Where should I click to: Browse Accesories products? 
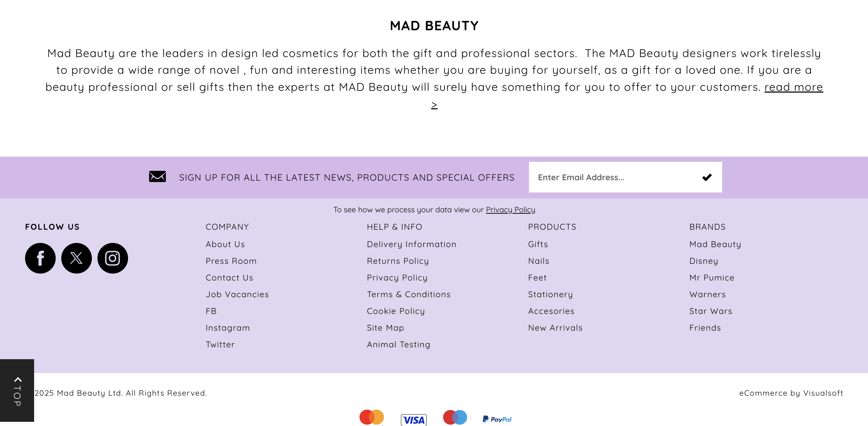pyautogui.click(x=551, y=311)
